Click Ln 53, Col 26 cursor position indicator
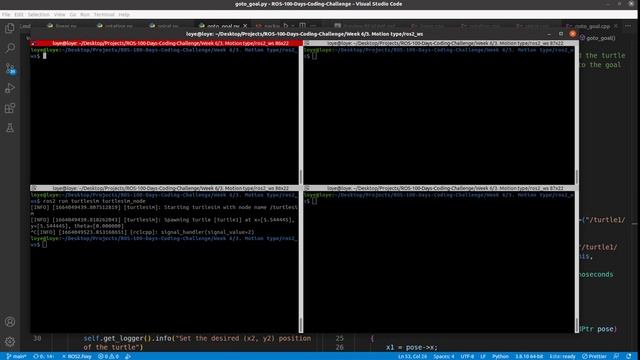This screenshot has height=360, width=640. tap(412, 356)
